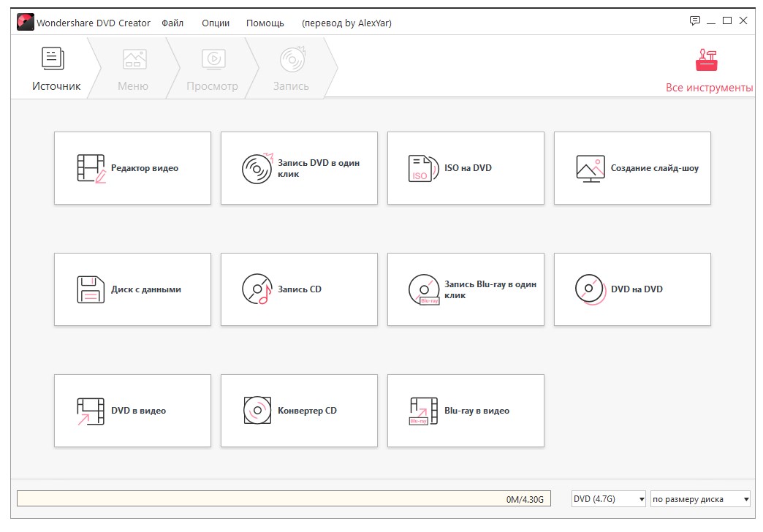Click the CD burn music note icon

click(257, 289)
